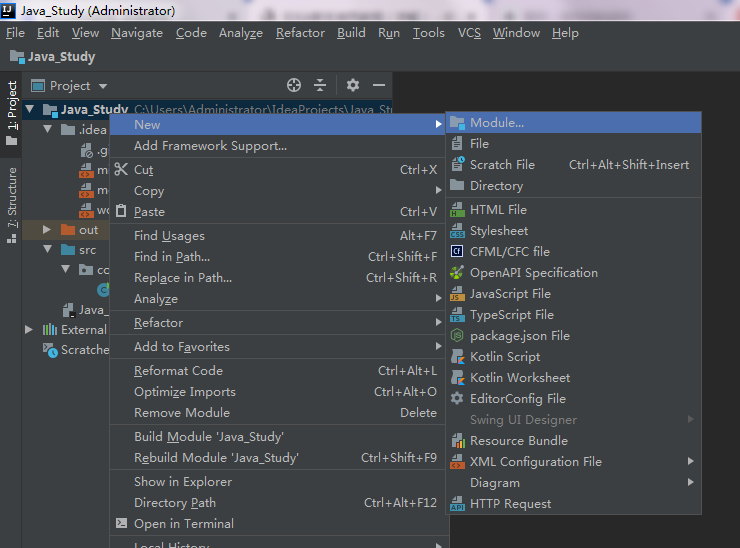
Task: Open the Build menu
Action: 351,33
